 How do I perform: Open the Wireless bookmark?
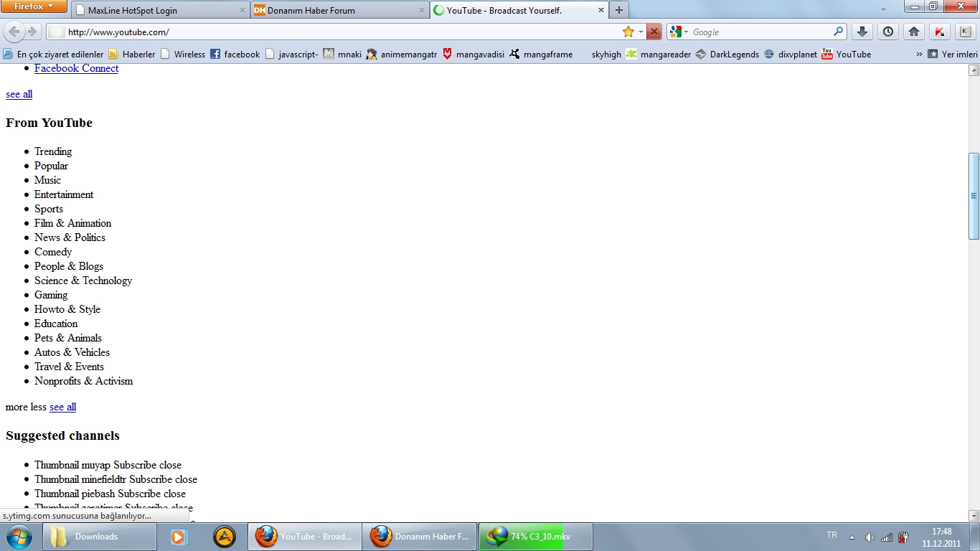click(x=182, y=54)
